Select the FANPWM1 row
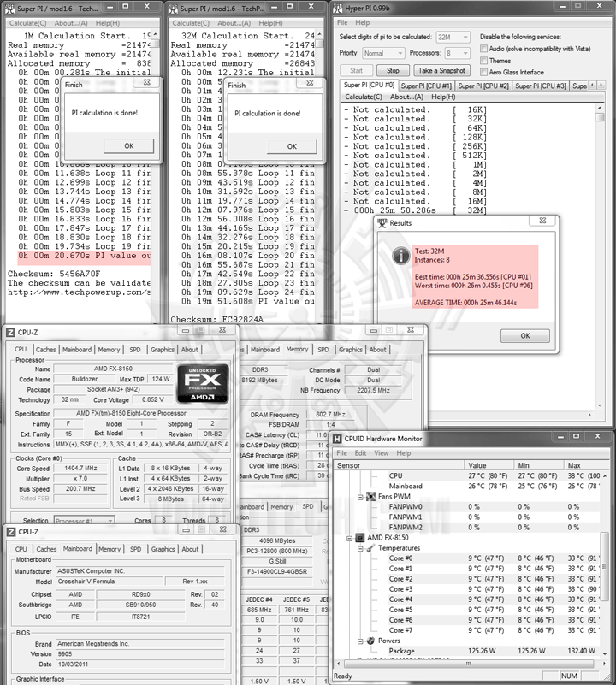This screenshot has width=616, height=685. click(x=467, y=517)
